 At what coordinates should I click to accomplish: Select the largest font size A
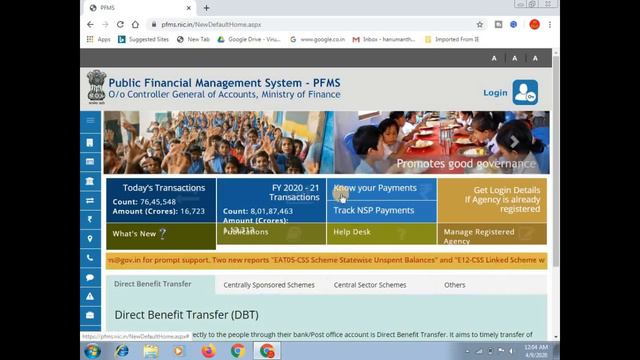pyautogui.click(x=535, y=58)
